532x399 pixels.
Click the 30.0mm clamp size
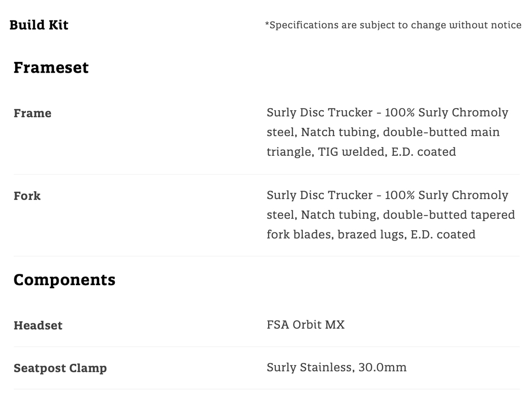[382, 368]
